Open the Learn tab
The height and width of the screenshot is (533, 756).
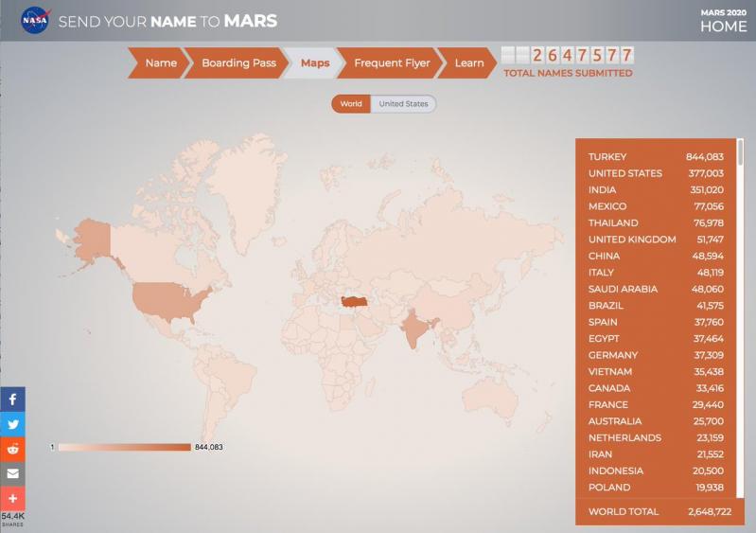click(x=467, y=62)
